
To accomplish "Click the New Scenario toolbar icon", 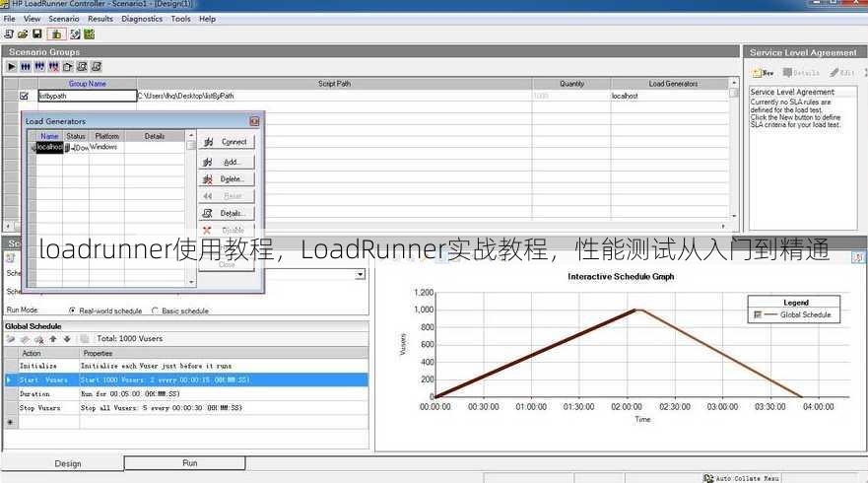I will 9,34.
